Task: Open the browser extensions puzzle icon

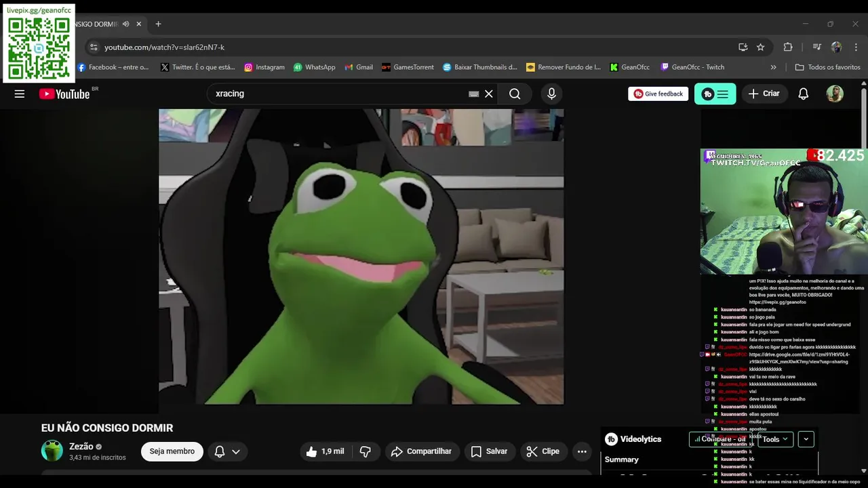Action: coord(788,47)
